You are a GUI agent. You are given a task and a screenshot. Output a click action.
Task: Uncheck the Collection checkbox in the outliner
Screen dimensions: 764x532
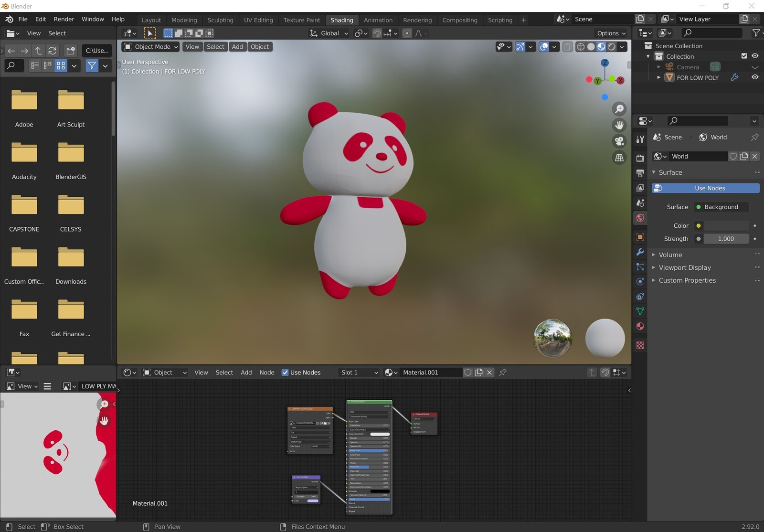click(744, 56)
